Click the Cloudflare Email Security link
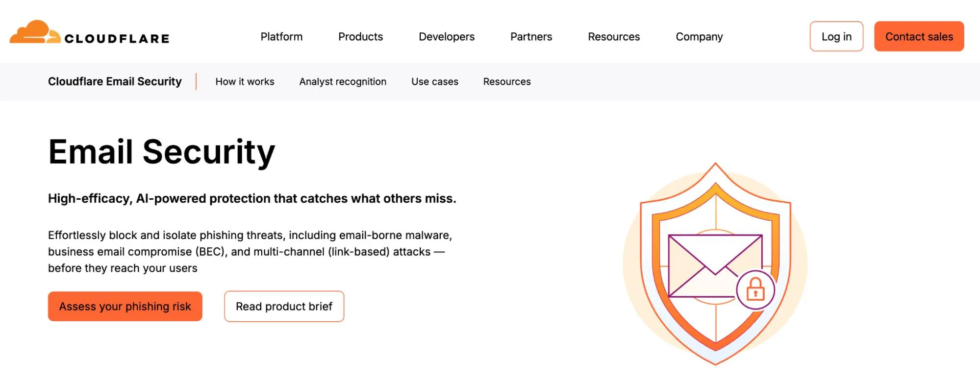980x380 pixels. 115,81
